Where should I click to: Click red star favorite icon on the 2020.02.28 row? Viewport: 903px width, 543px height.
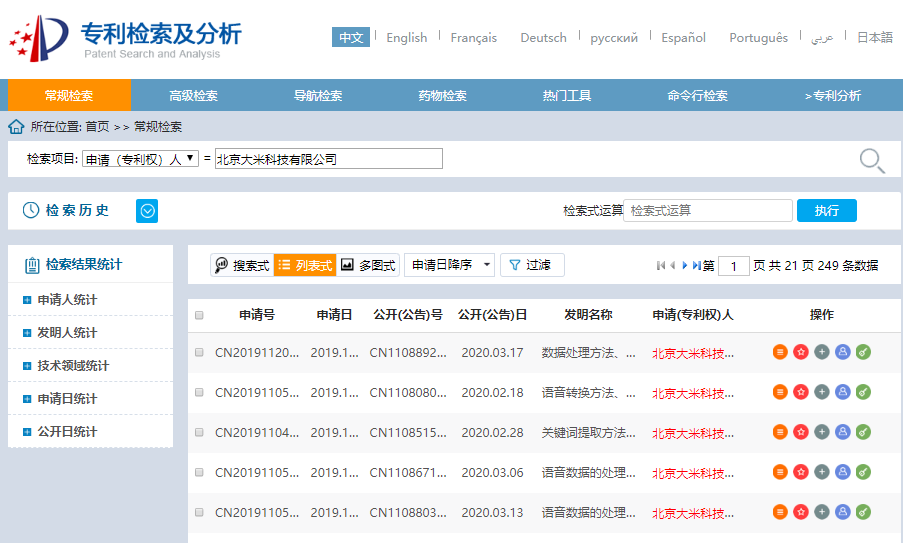pos(800,432)
